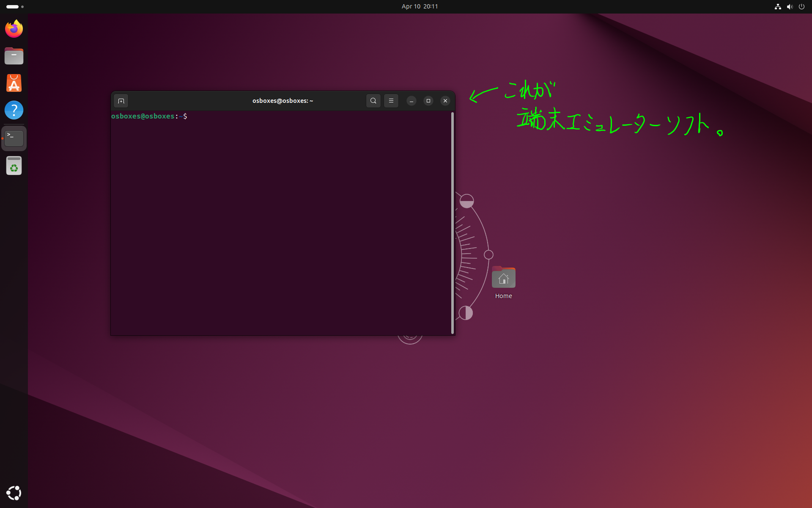Image resolution: width=812 pixels, height=508 pixels.
Task: Click the terminal window's vertical scrollbar
Action: click(453, 223)
